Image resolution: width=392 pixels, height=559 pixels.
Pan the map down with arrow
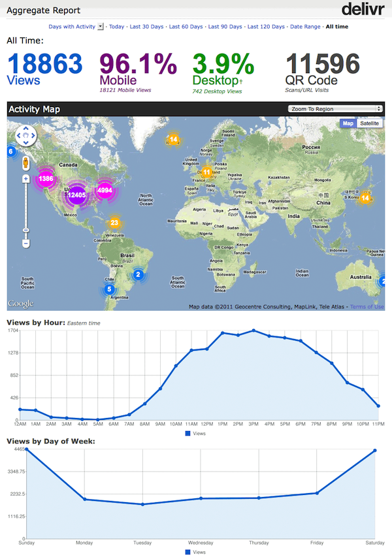coord(26,142)
